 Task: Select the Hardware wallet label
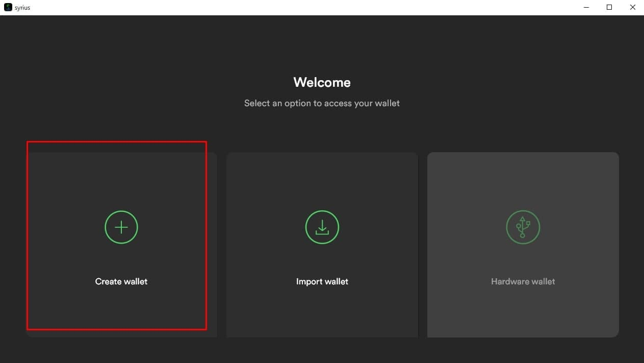[x=523, y=281]
